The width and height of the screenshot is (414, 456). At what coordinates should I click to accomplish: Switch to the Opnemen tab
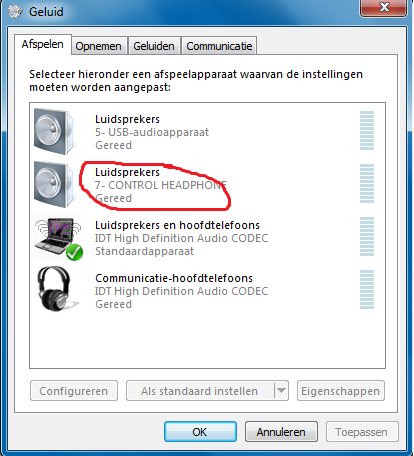[x=98, y=46]
